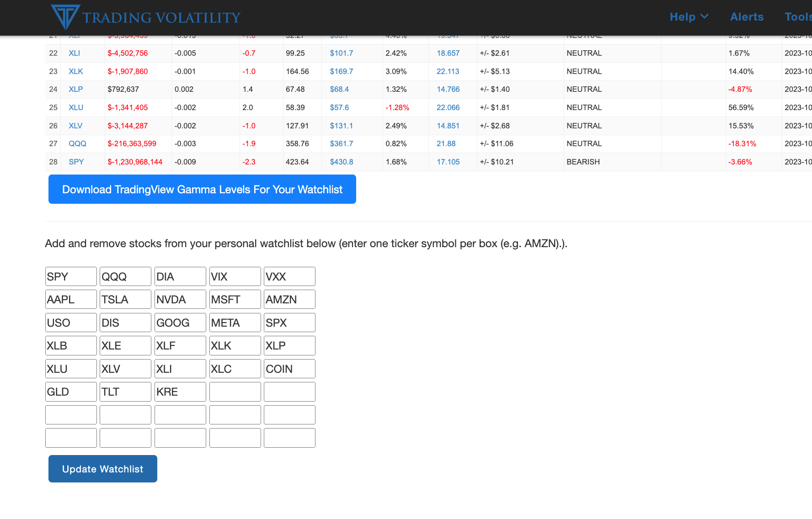Click the $57.6 gamma flip link

click(339, 107)
